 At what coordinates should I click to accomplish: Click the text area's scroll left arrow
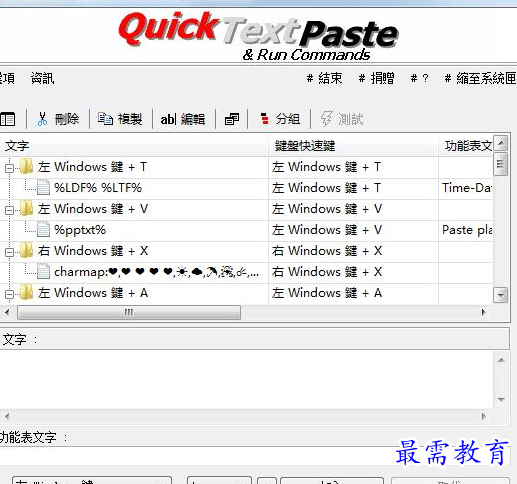click(x=7, y=416)
